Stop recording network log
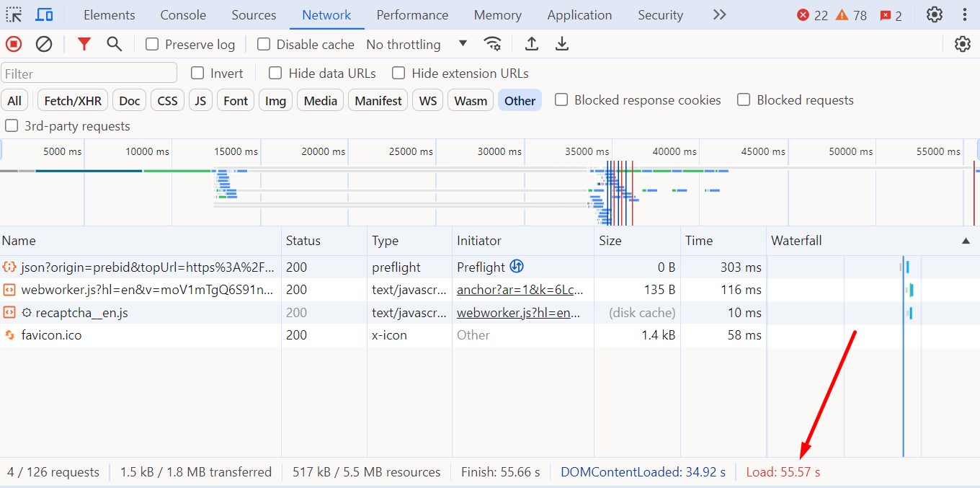Viewport: 980px width, 488px height. [x=14, y=44]
